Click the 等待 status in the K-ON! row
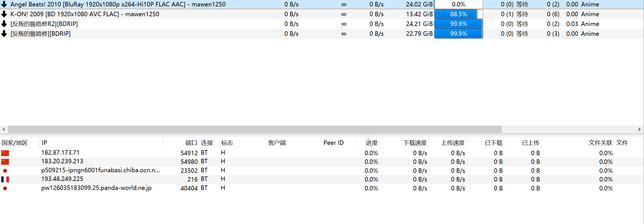 [x=522, y=14]
